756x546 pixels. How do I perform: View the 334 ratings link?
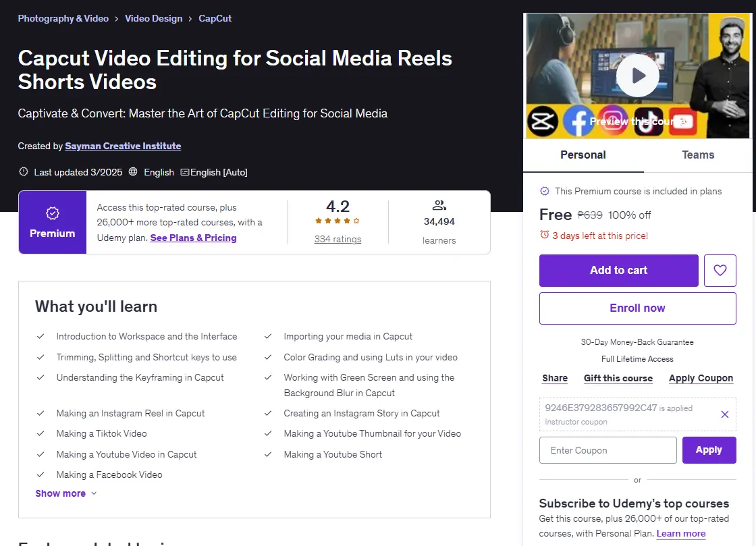click(337, 239)
